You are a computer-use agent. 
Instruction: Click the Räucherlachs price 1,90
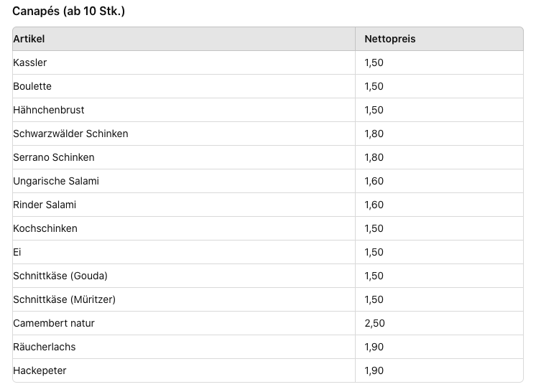[374, 347]
